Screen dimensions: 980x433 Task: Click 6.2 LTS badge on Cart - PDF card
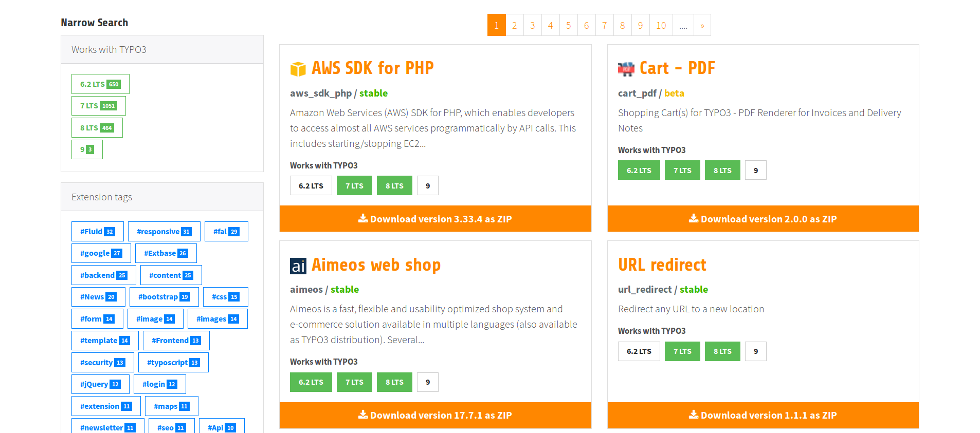(639, 171)
